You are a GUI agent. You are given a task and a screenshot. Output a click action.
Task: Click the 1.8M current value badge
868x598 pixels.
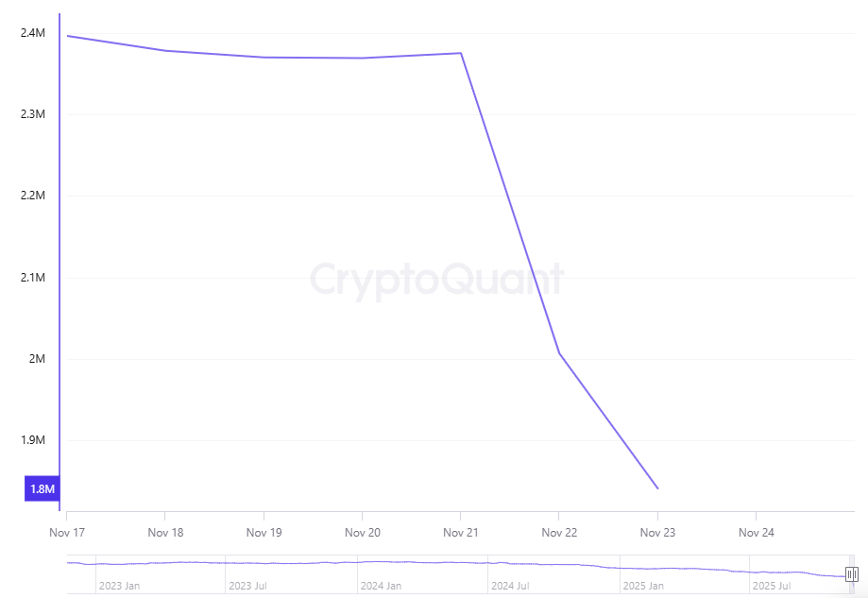[x=43, y=488]
